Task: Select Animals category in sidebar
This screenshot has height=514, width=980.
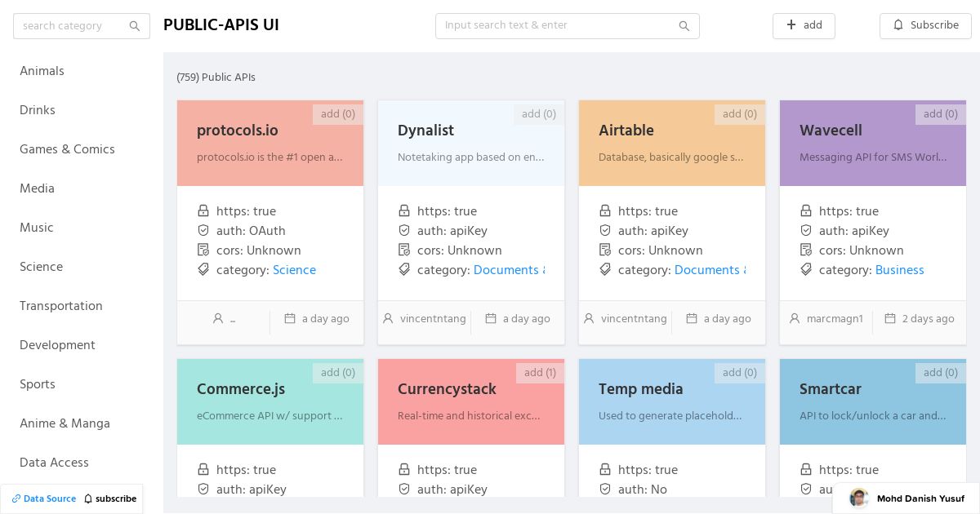Action: (x=42, y=71)
